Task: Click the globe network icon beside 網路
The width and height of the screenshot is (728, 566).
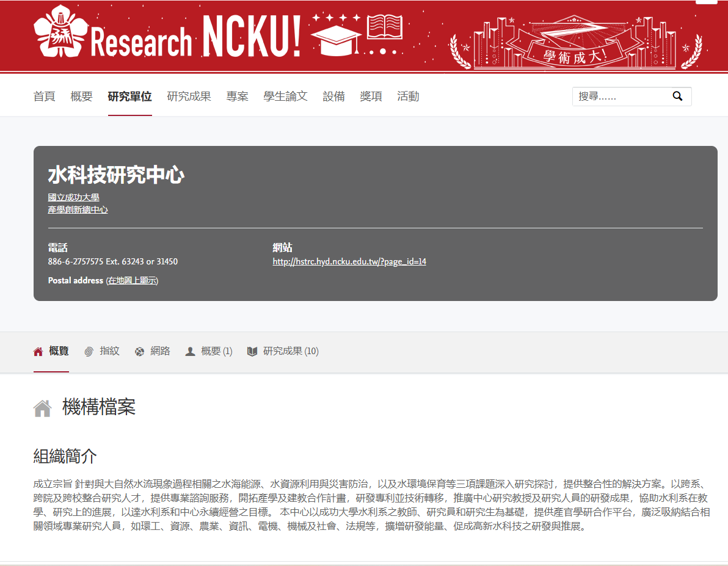Action: (x=140, y=352)
